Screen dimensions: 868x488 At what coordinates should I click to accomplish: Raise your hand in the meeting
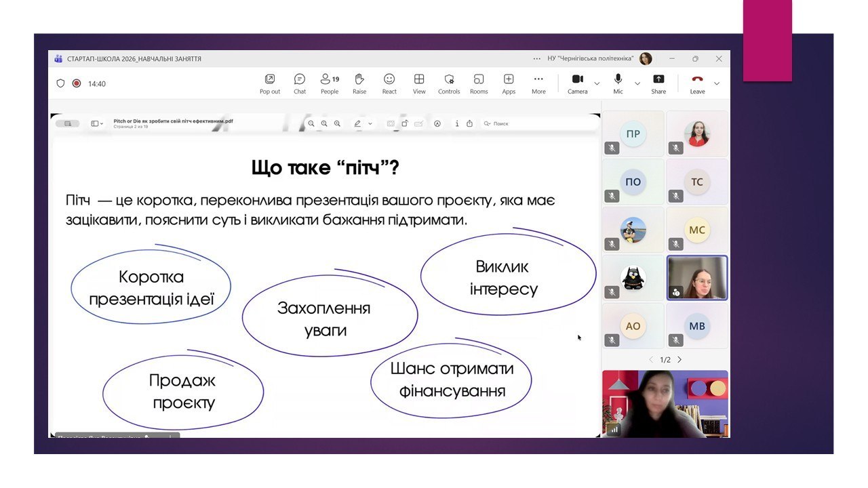[359, 83]
